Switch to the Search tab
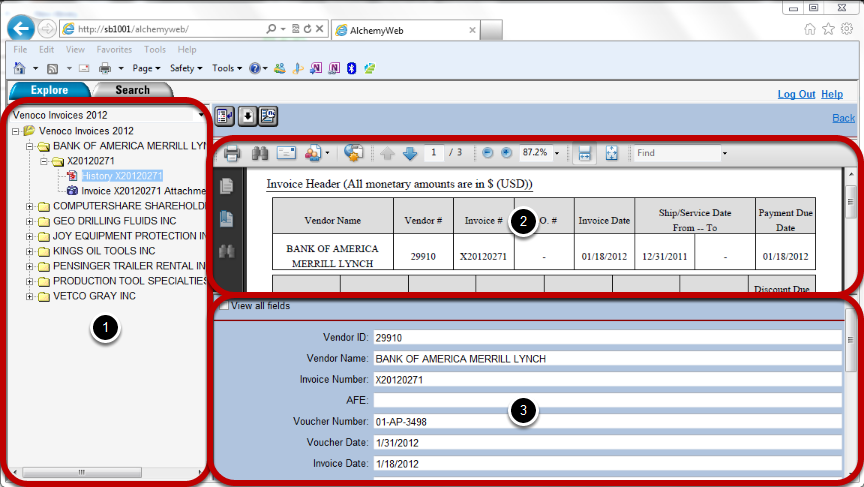This screenshot has height=487, width=864. [x=133, y=90]
